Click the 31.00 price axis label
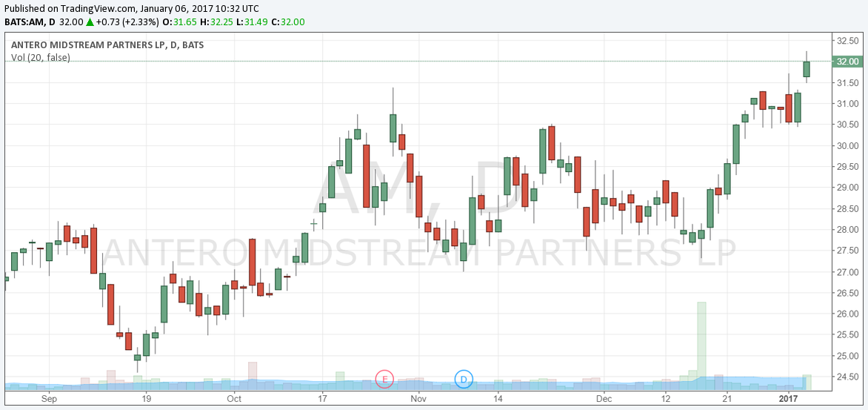This screenshot has width=868, height=410. (847, 104)
